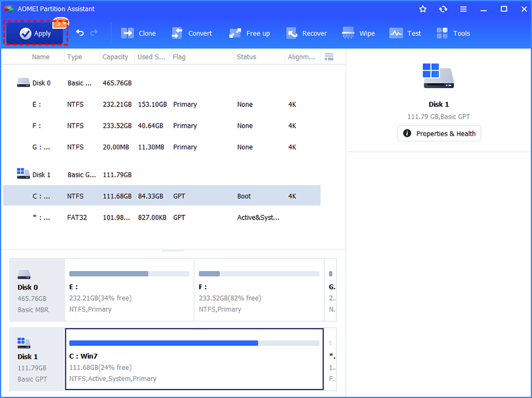This screenshot has width=532, height=398.
Task: Click F: usage bar in disk map
Action: click(x=259, y=274)
